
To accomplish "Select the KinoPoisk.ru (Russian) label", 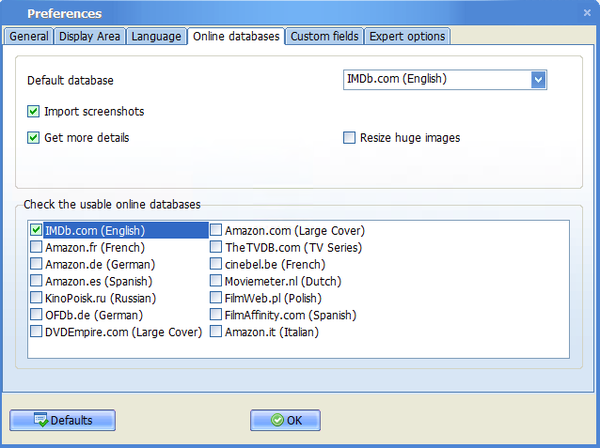I will pyautogui.click(x=101, y=298).
